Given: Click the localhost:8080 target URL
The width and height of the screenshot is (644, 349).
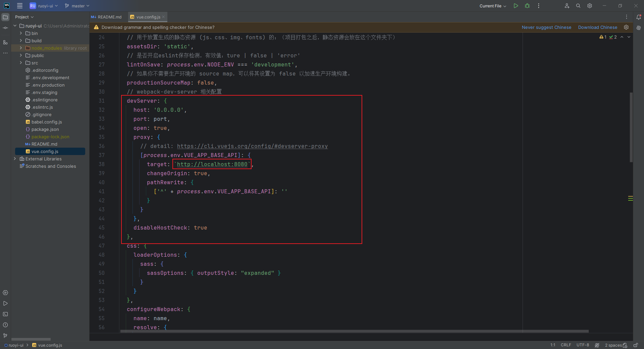Looking at the screenshot, I should click(x=212, y=164).
